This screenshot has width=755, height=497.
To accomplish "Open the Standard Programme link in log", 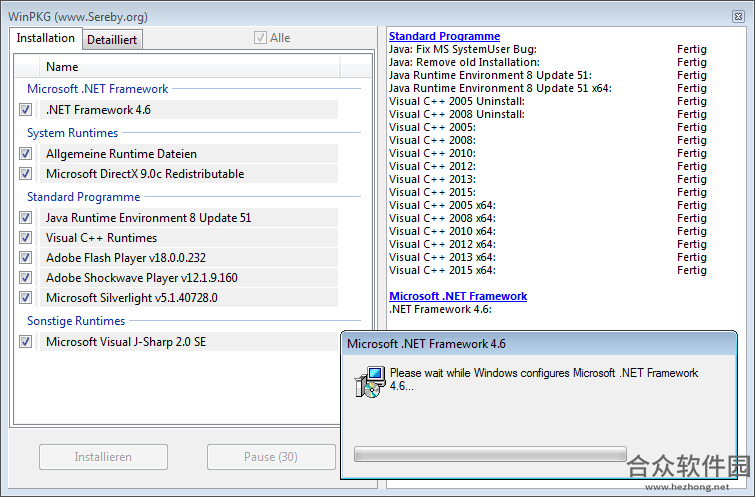I will 444,36.
